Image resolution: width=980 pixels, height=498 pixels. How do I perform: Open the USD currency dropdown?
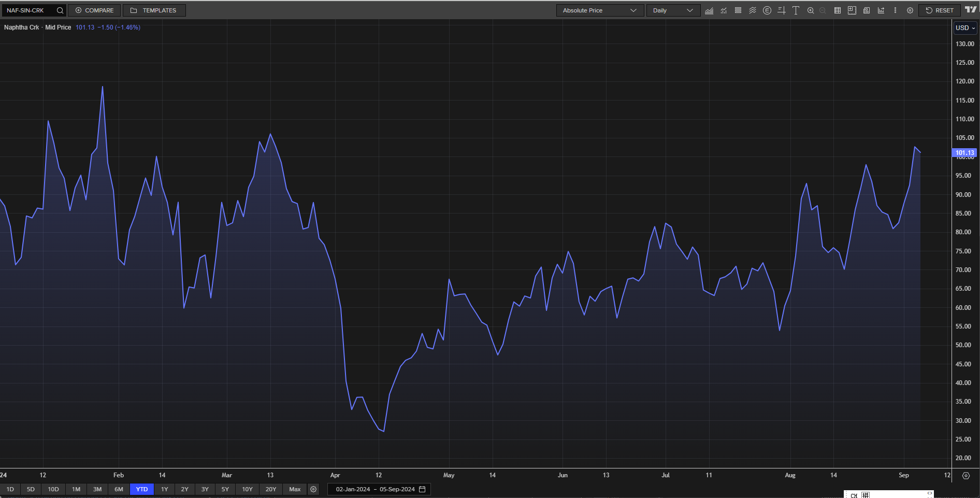point(965,28)
